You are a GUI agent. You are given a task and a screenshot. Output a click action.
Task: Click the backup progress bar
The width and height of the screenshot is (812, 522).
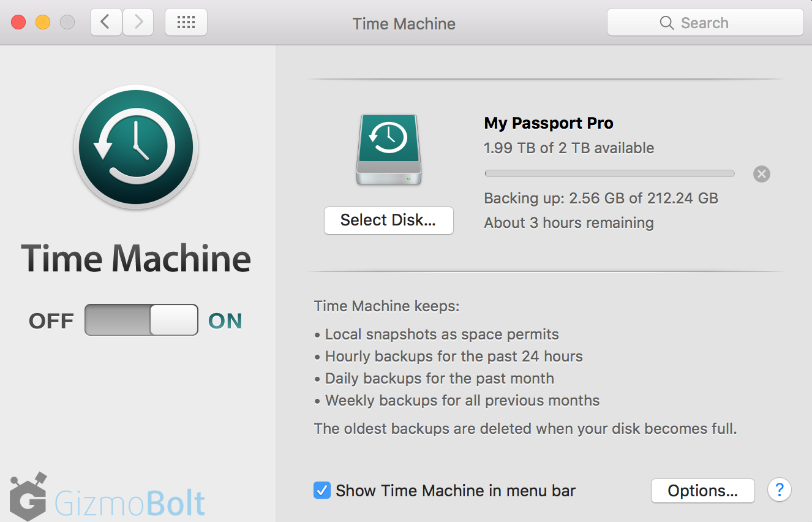pos(609,174)
